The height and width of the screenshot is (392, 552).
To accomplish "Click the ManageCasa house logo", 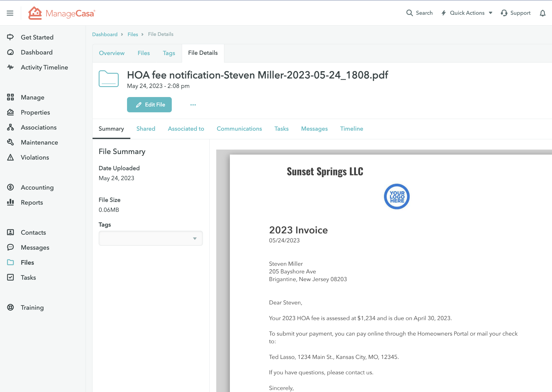I will pos(35,13).
